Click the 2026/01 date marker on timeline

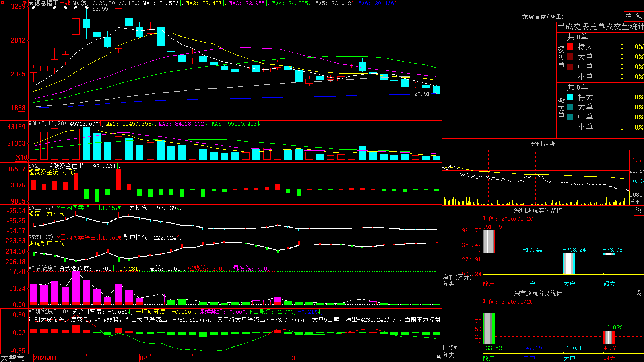coord(45,358)
